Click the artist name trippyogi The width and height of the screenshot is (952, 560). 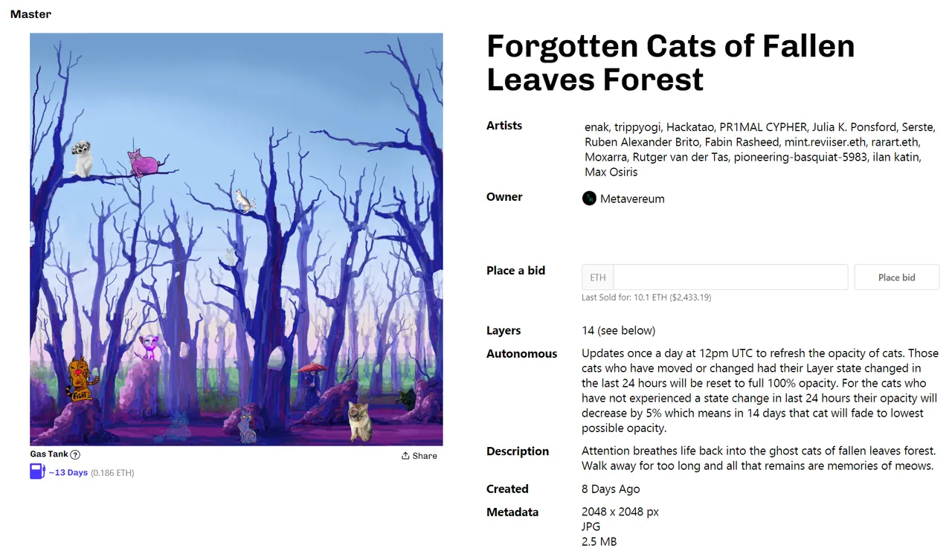click(637, 127)
